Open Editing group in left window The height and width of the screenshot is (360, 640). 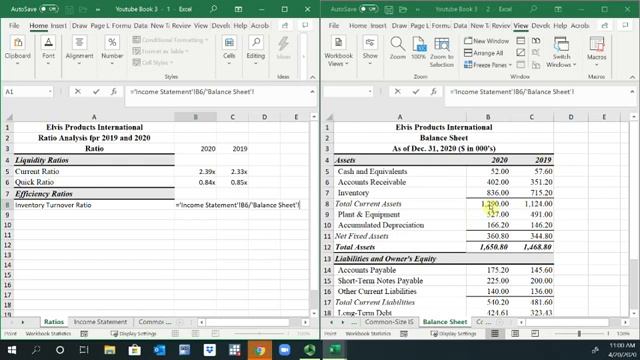click(256, 51)
